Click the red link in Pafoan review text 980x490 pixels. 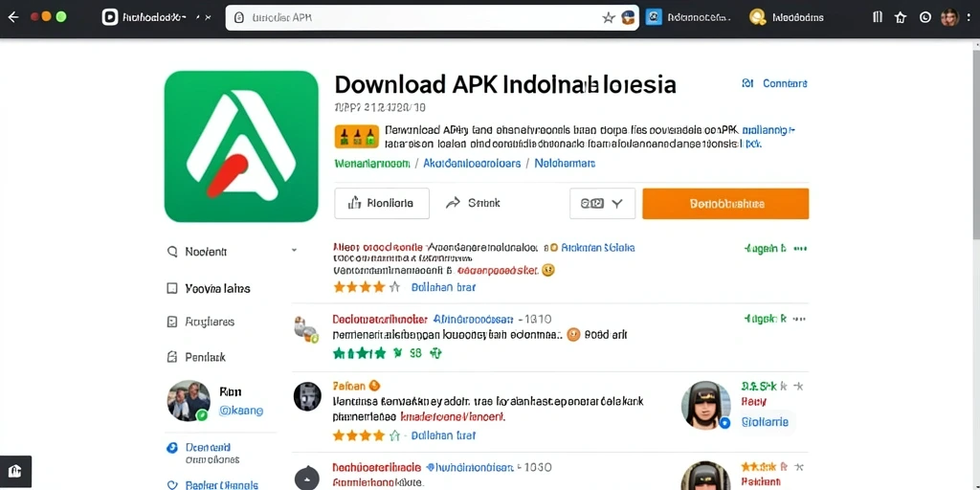[452, 415]
